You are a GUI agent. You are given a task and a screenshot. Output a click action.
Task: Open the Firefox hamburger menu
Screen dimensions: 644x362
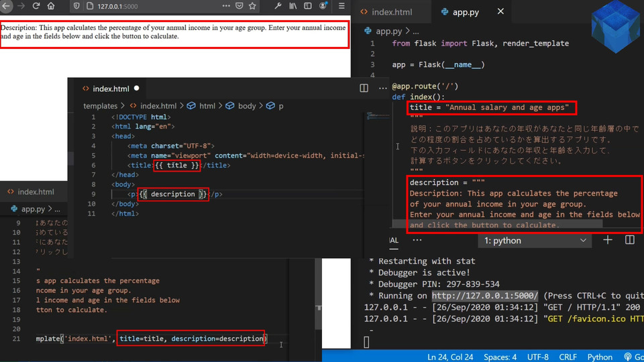pos(341,6)
